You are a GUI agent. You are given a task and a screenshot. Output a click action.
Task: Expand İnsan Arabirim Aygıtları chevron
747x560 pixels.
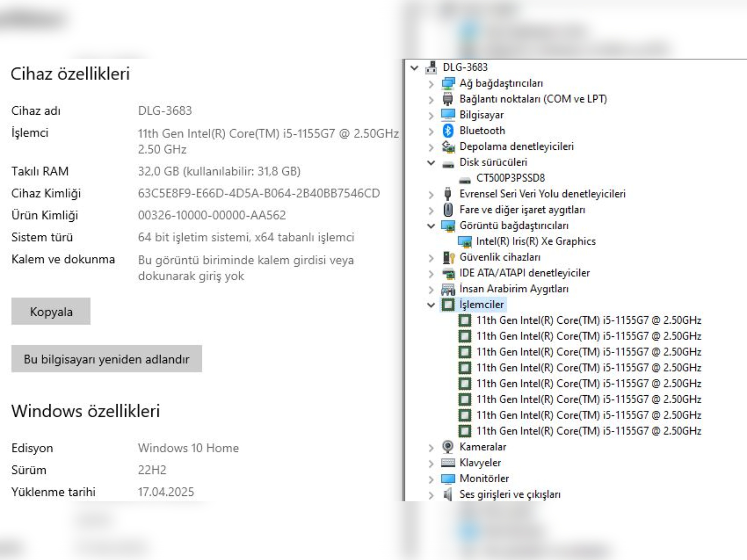pyautogui.click(x=431, y=289)
